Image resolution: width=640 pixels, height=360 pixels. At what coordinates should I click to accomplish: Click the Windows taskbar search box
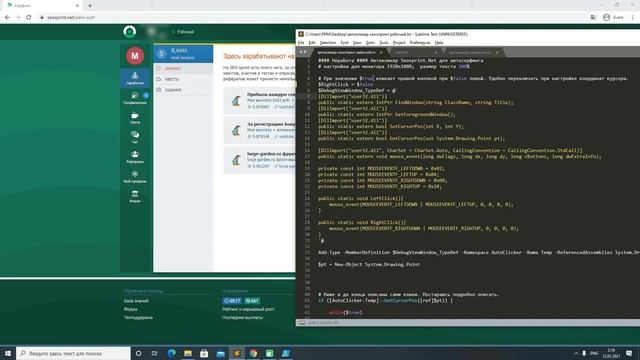[73, 353]
